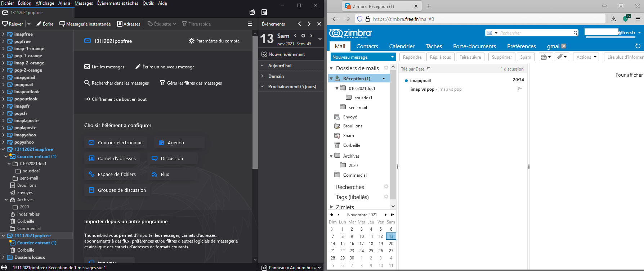Switch to the Calendrier tab

coord(402,46)
